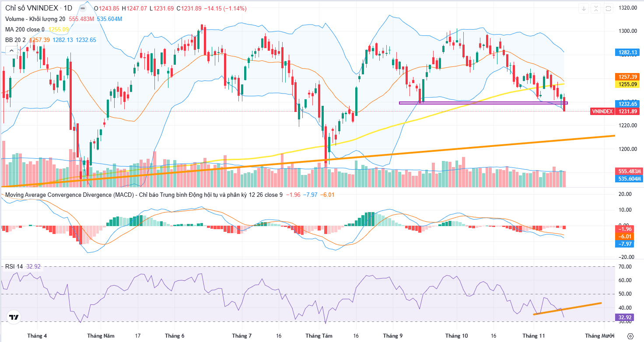Viewport: 644px width, 342px height.
Task: Click the Tháng 11 time axis label
Action: (534, 336)
